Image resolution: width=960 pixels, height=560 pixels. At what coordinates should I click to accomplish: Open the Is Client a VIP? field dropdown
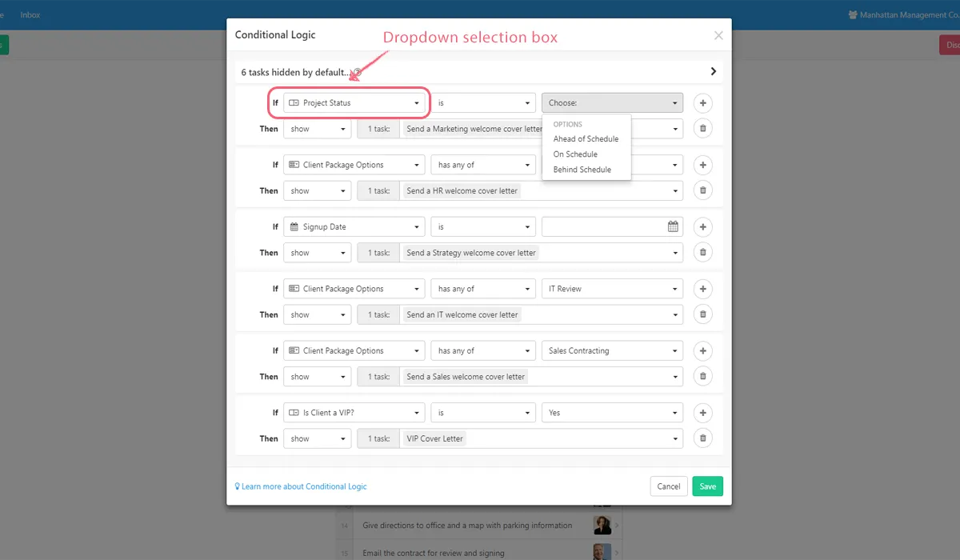(x=354, y=413)
